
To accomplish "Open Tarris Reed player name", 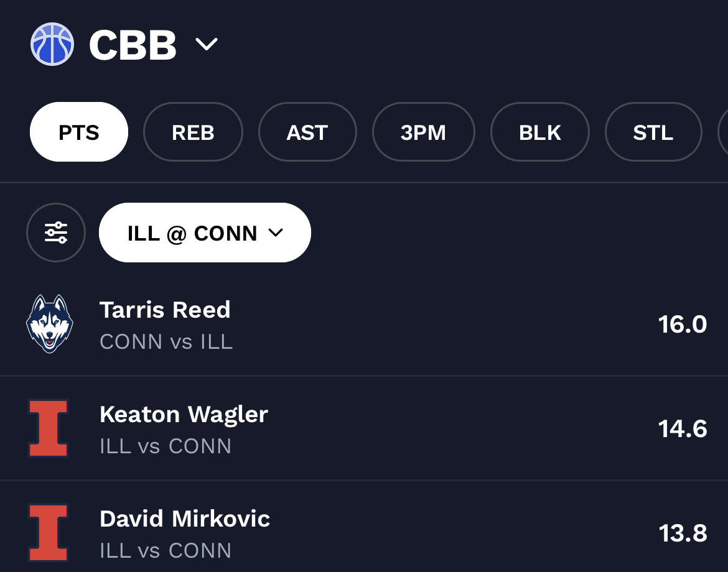I will [165, 310].
